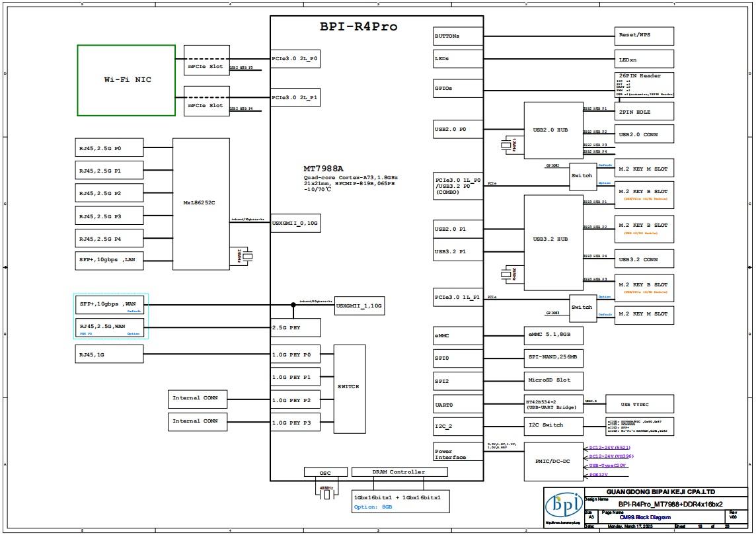The height and width of the screenshot is (537, 756).
Task: Open the POE12V link
Action: click(x=598, y=475)
